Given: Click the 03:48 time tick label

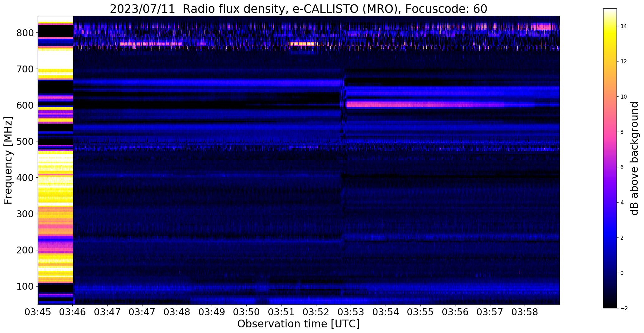Looking at the screenshot, I should point(177,312).
